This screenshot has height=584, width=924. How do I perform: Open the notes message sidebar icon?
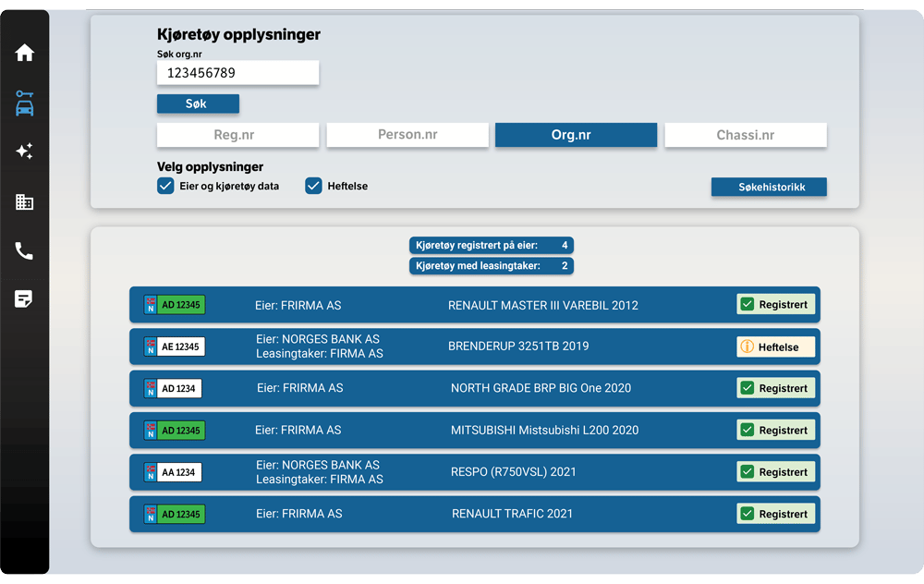coord(24,298)
